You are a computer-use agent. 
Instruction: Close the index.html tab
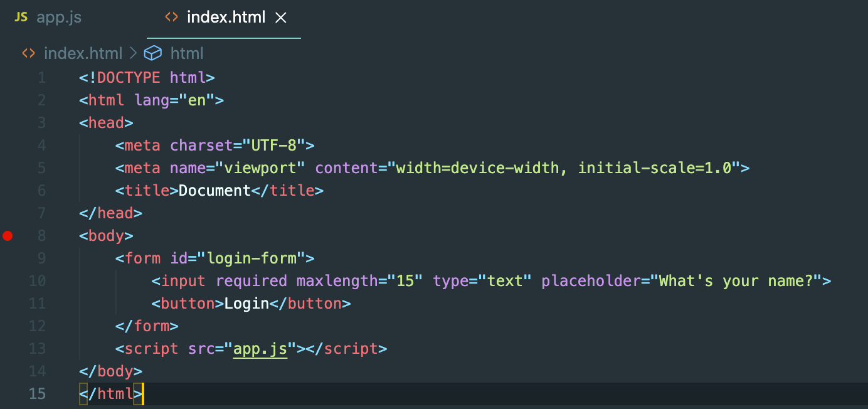[281, 18]
